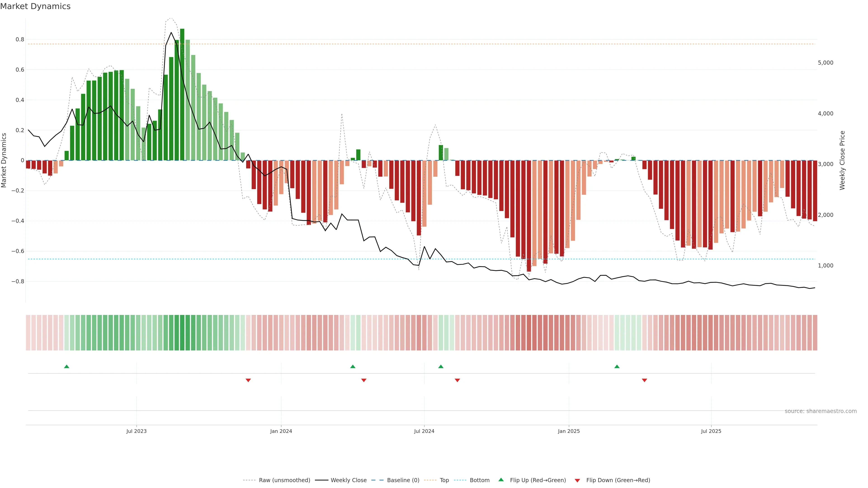Click the earliest green flip-up triangle marker

66,366
